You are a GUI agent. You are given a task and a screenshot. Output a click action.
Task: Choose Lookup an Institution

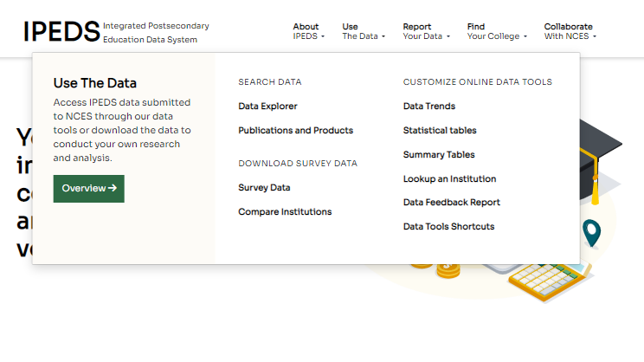449,179
